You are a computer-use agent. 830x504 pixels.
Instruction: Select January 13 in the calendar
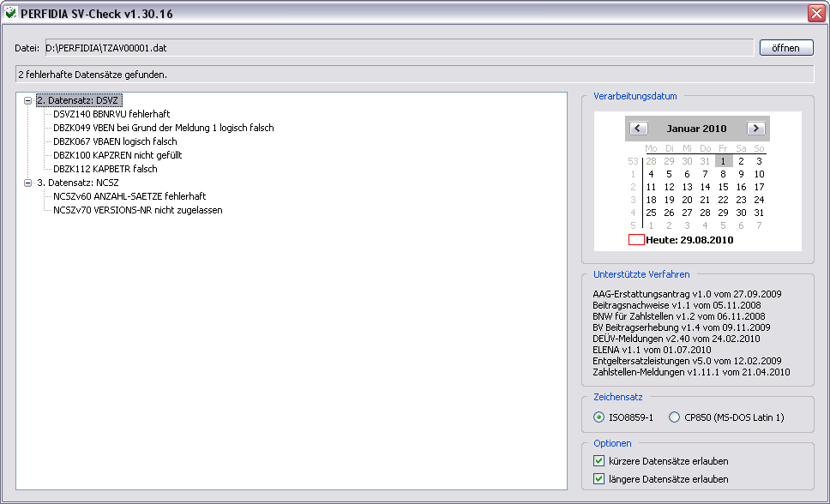pyautogui.click(x=687, y=188)
